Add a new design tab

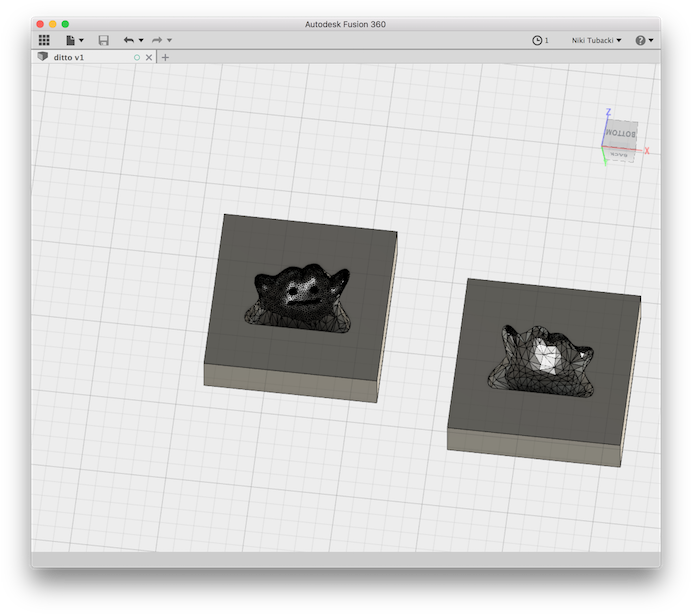pyautogui.click(x=165, y=57)
